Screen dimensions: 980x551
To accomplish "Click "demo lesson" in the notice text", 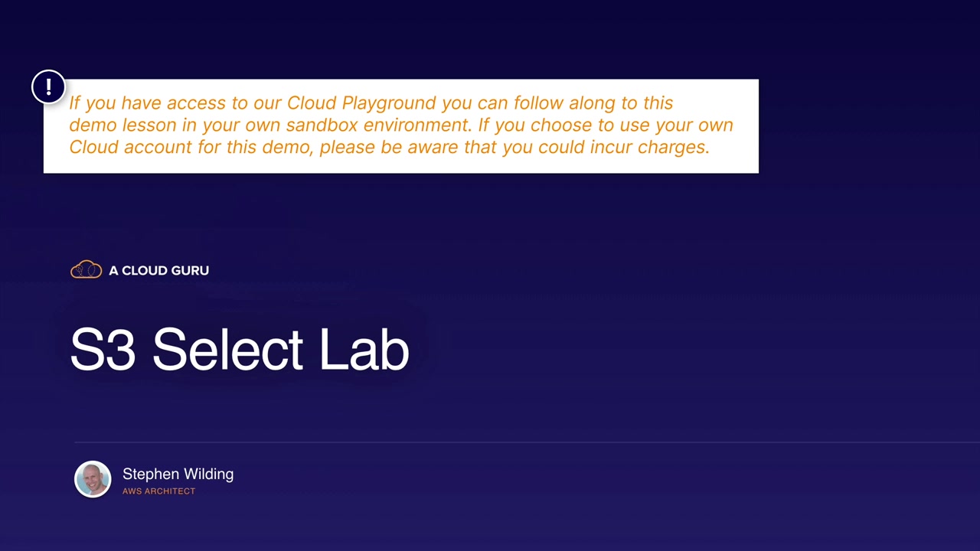I will tap(122, 125).
